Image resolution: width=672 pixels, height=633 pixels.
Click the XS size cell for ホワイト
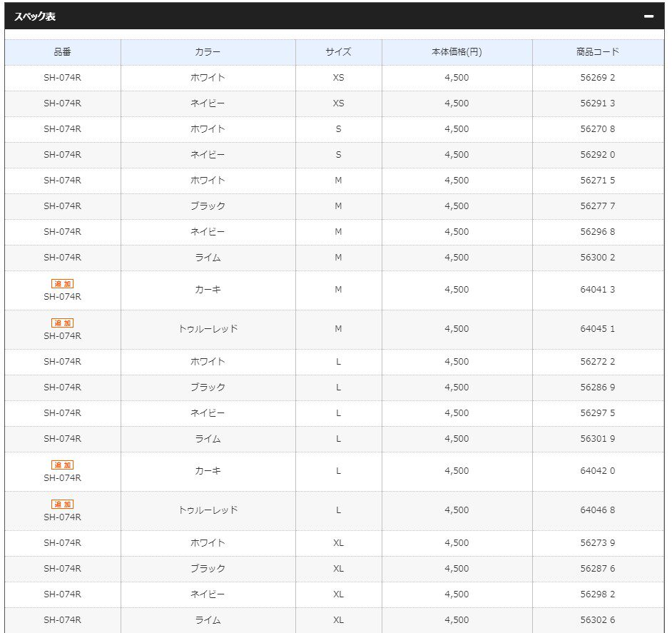point(338,78)
